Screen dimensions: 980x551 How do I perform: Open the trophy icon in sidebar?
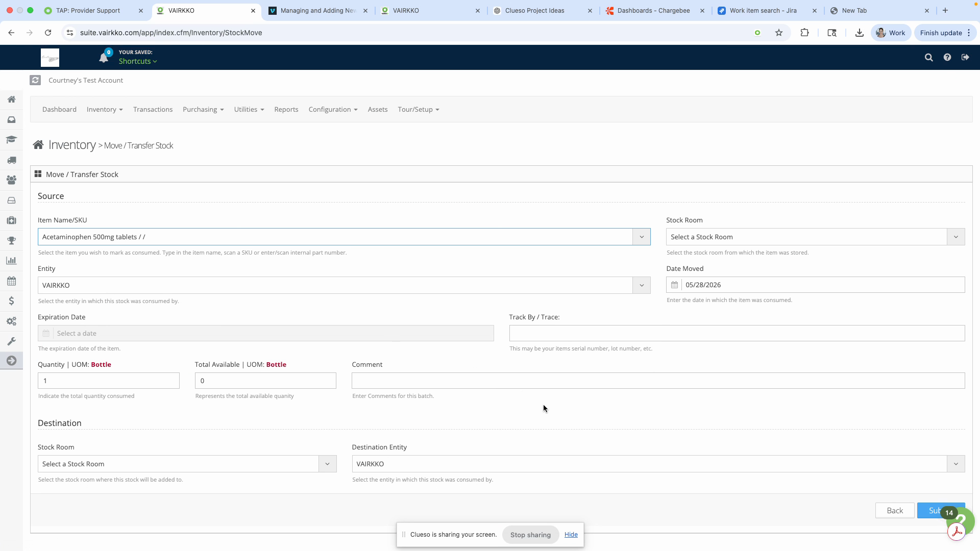pyautogui.click(x=11, y=240)
